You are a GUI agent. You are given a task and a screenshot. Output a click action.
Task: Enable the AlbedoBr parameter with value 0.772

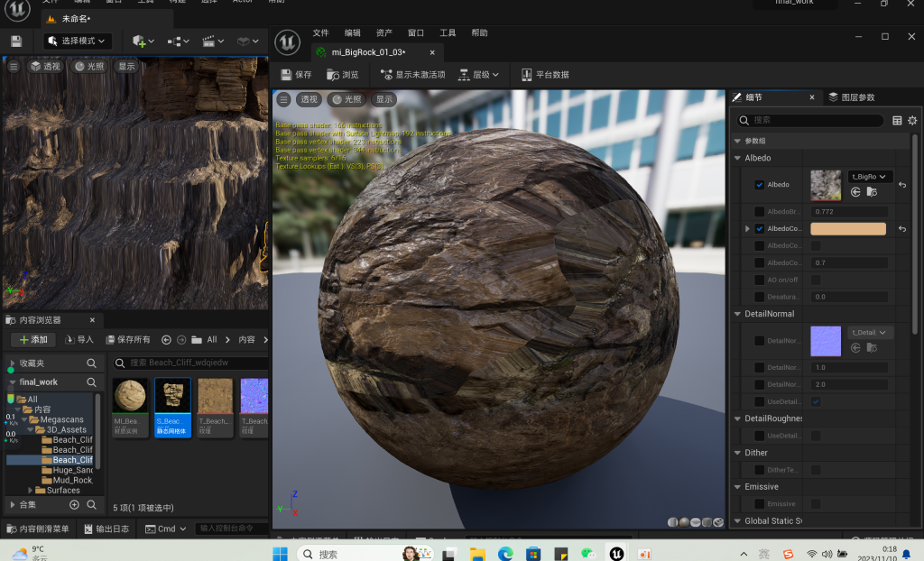pyautogui.click(x=759, y=212)
